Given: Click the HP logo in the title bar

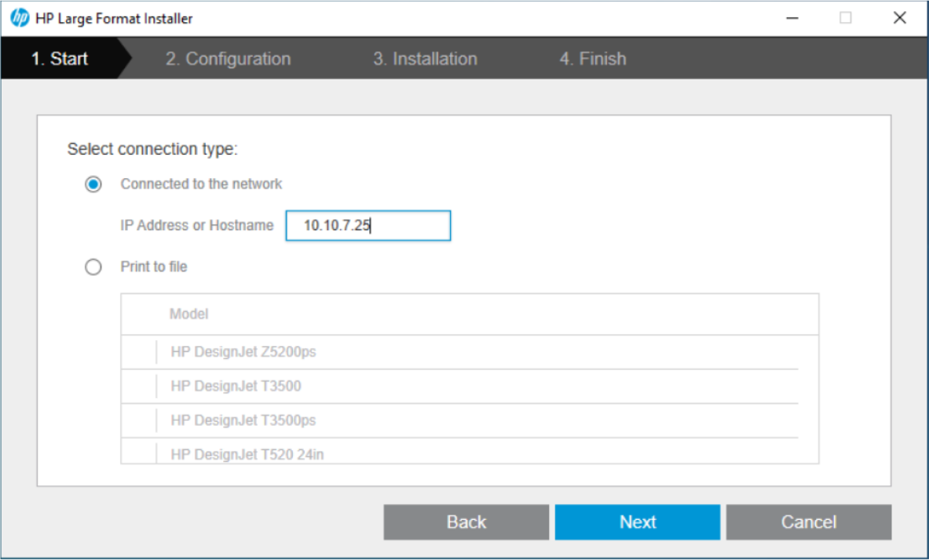Looking at the screenshot, I should click(20, 17).
